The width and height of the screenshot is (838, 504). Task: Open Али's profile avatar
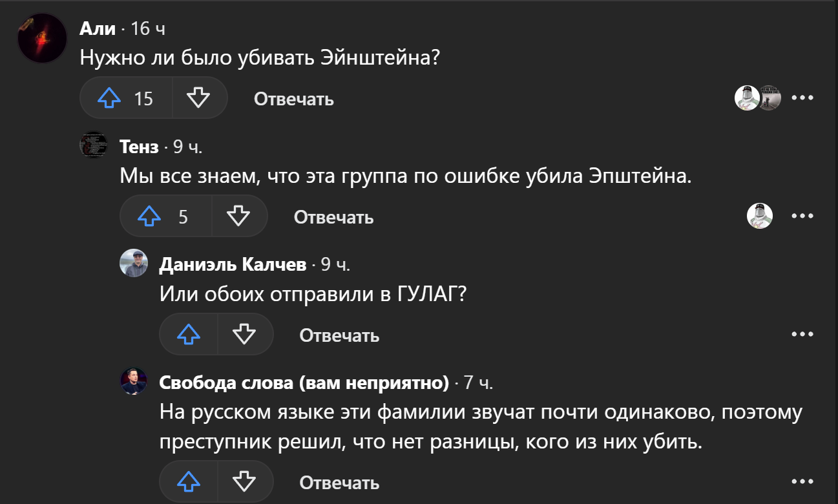(42, 37)
